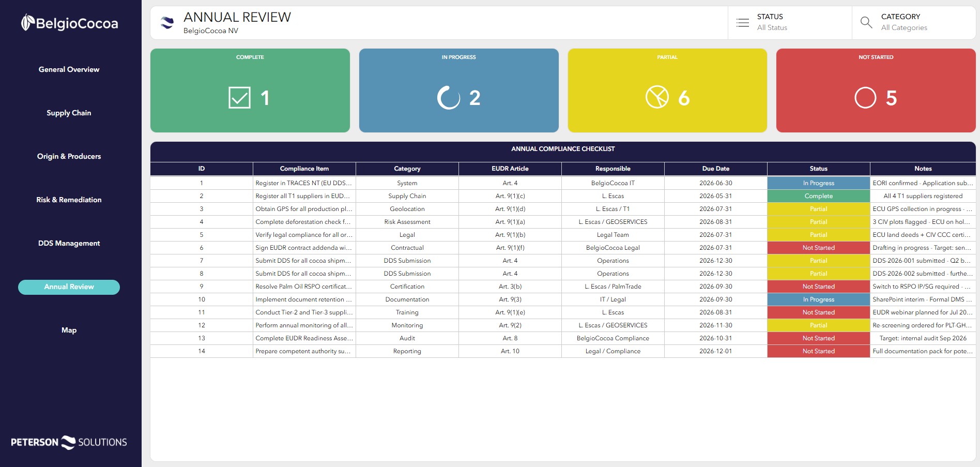
Task: Click the spinner icon in In Progress card
Action: 449,98
